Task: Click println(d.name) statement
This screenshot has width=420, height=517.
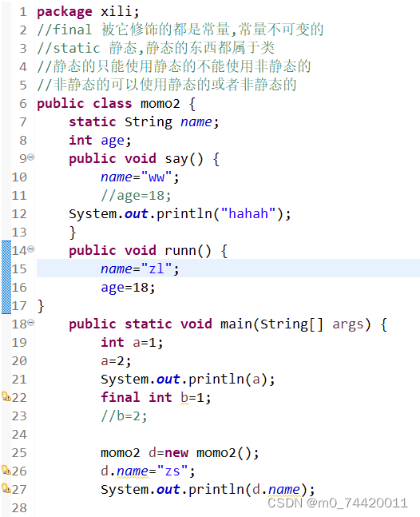Action: [208, 490]
